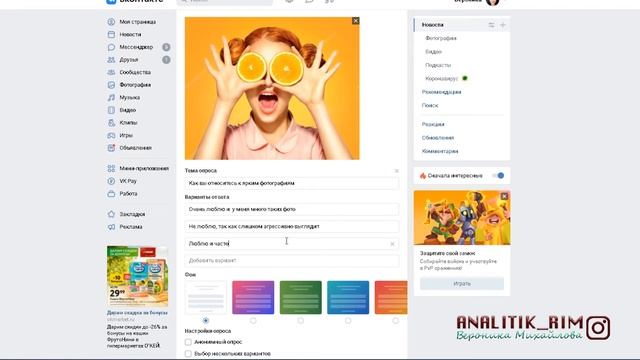Open left sidebar juice ad image
Screen dimensions: 640x360
click(x=137, y=276)
